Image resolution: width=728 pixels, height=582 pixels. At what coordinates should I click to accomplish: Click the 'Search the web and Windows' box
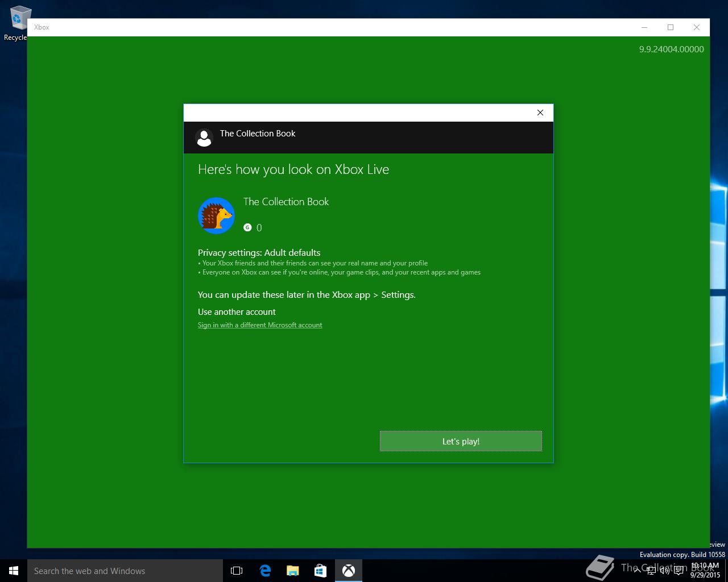(x=125, y=571)
